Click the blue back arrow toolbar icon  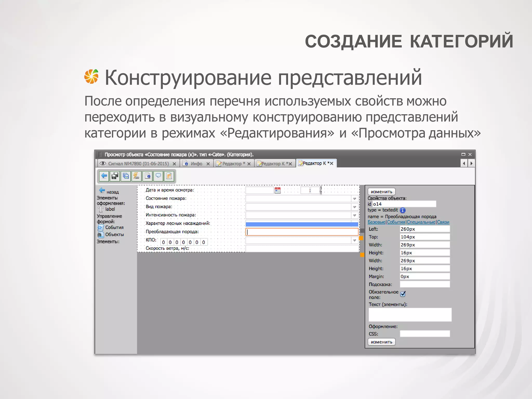click(x=104, y=176)
